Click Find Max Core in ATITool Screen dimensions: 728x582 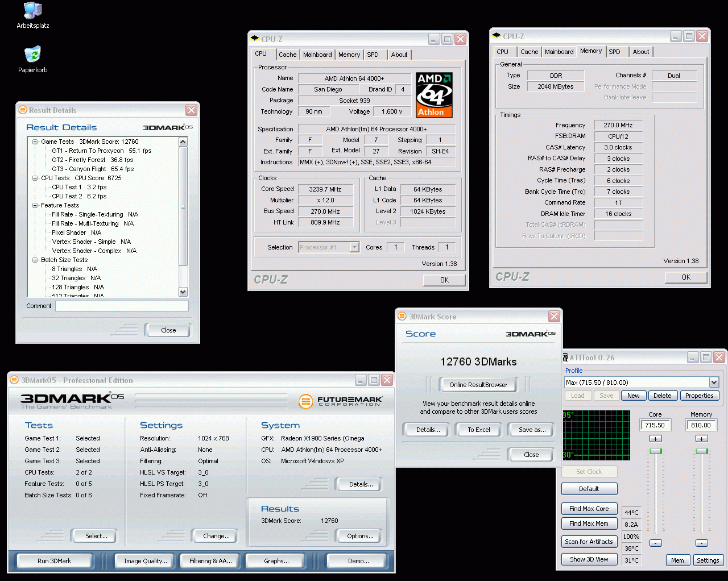(x=589, y=509)
